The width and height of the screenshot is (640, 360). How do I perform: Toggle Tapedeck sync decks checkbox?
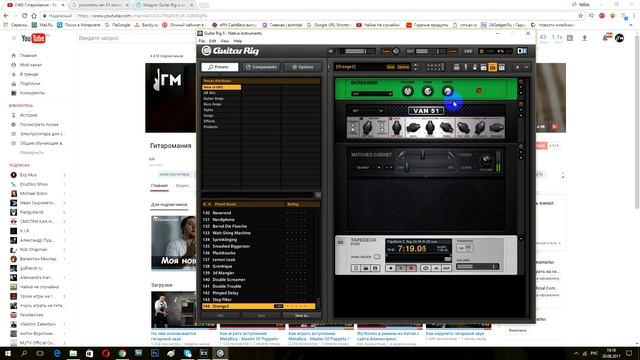[377, 257]
